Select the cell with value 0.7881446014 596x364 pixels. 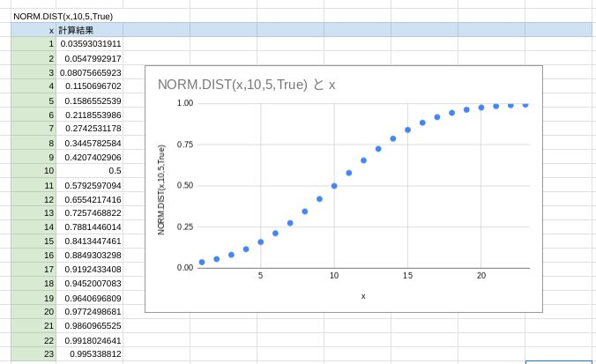(90, 227)
